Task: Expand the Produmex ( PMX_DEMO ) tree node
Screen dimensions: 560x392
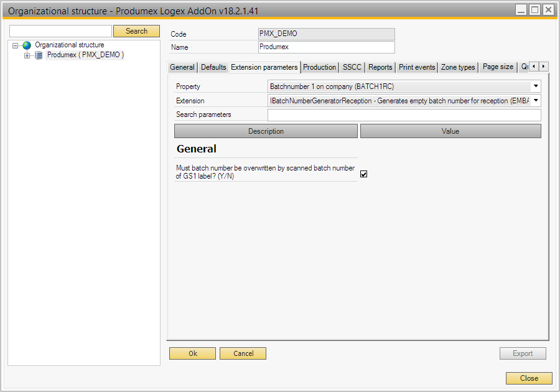Action: coord(27,55)
